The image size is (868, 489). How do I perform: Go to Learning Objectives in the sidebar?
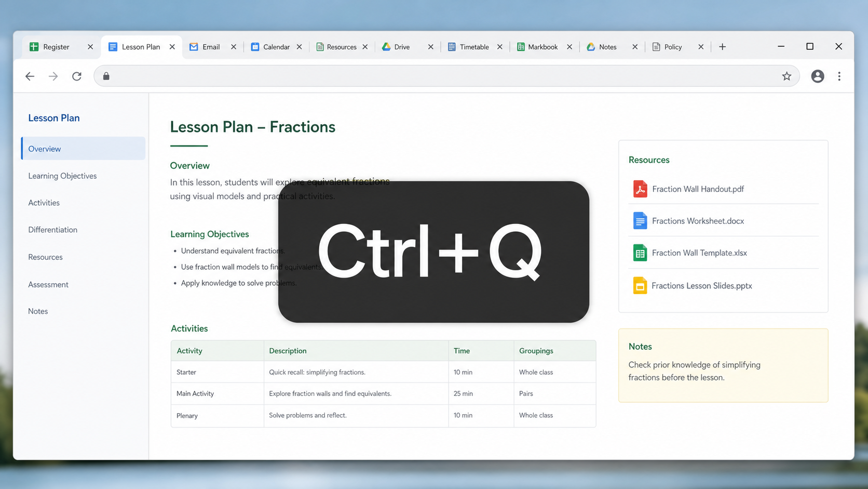(62, 176)
